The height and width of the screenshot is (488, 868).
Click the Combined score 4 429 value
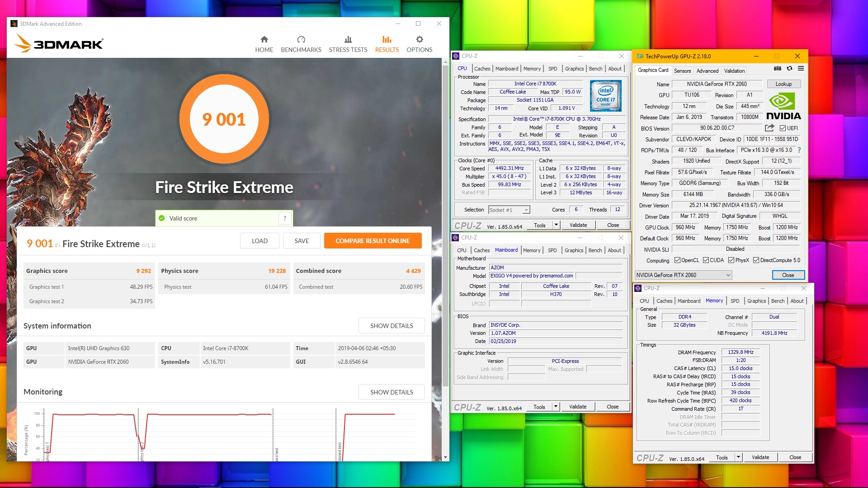413,271
